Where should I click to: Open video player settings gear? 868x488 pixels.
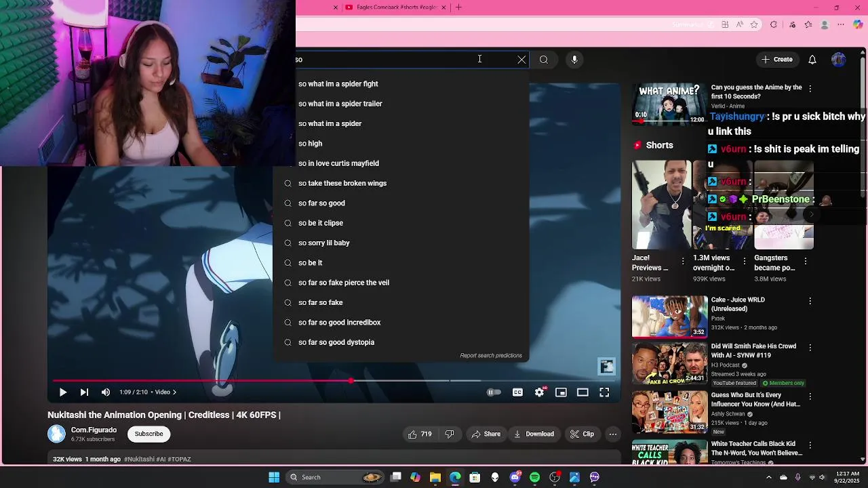(x=539, y=392)
